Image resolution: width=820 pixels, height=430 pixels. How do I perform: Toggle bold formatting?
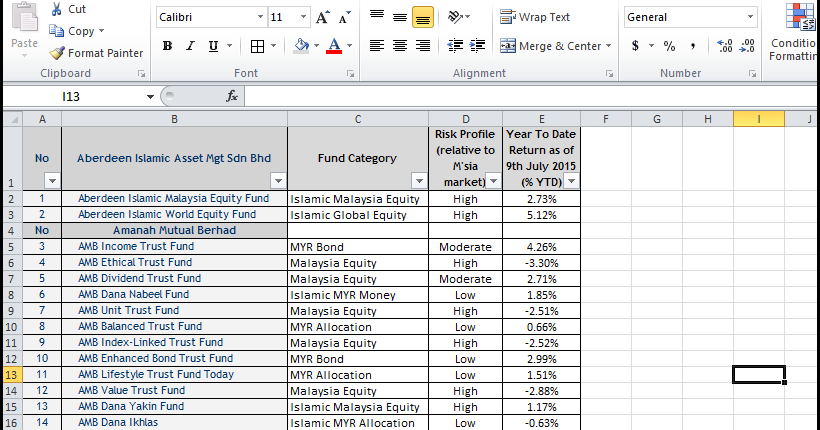tap(167, 46)
